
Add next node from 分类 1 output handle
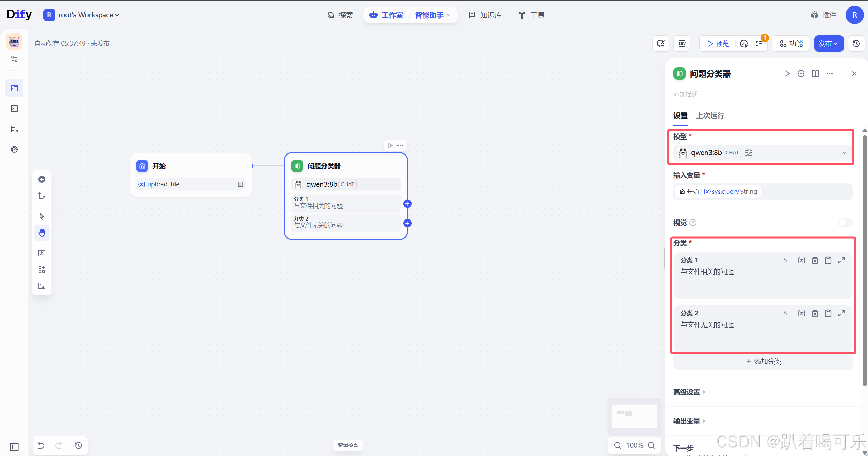[407, 204]
